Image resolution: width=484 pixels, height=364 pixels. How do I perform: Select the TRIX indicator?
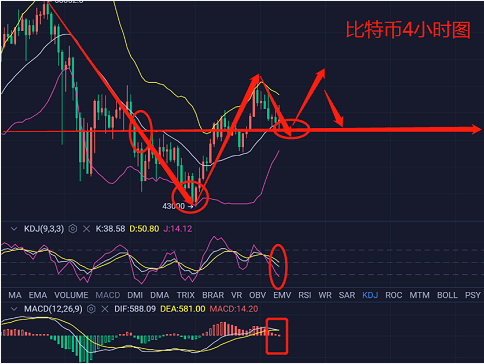coord(186,295)
